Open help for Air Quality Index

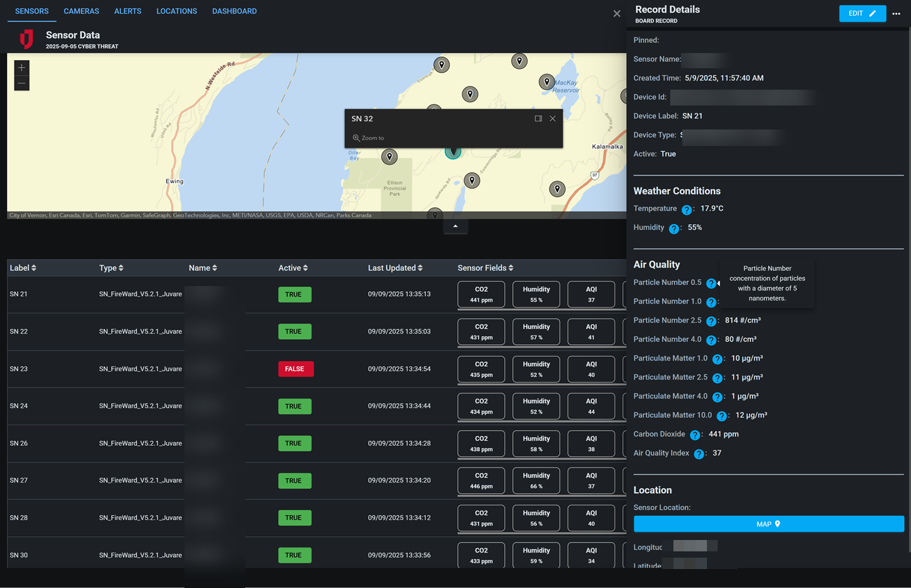pos(699,454)
